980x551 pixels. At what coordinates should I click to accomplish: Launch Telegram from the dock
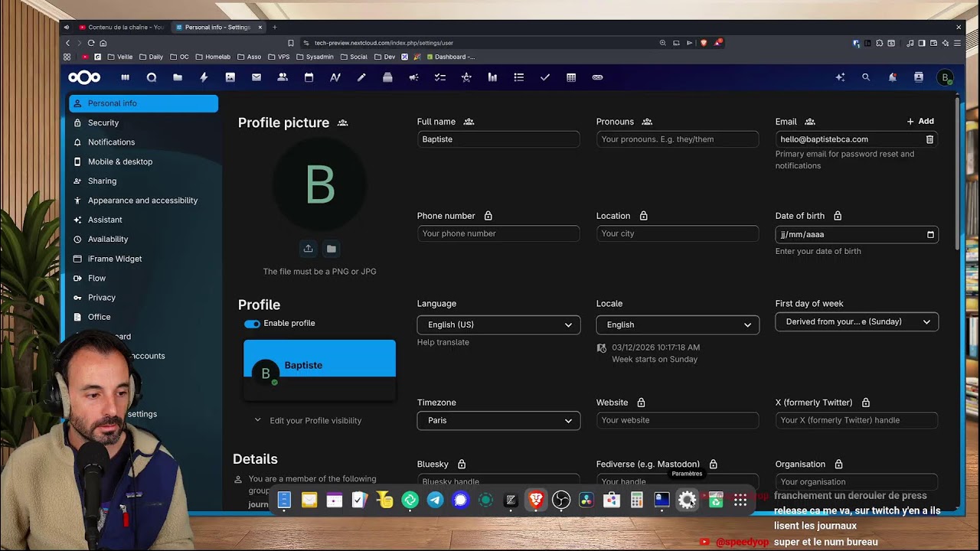click(x=435, y=500)
